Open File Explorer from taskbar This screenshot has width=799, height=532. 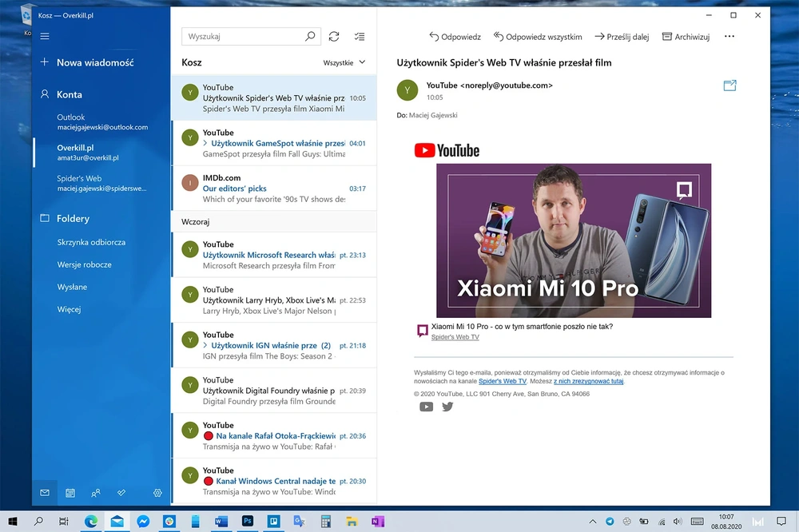click(352, 522)
